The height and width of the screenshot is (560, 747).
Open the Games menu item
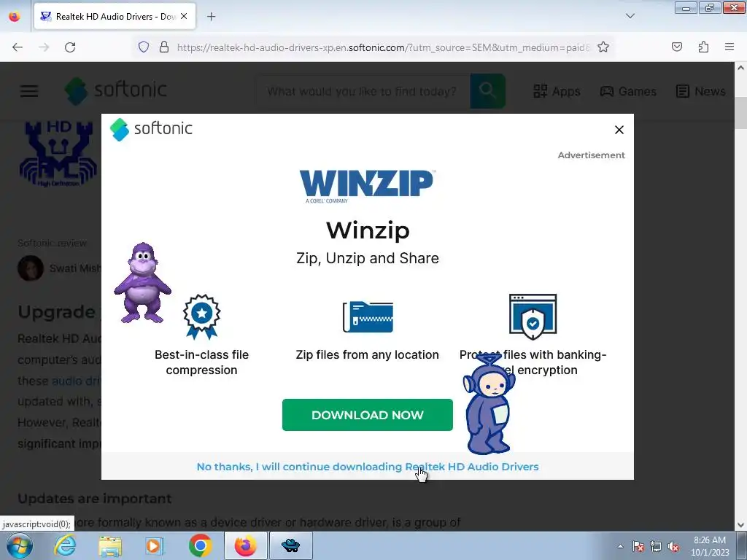click(x=628, y=91)
